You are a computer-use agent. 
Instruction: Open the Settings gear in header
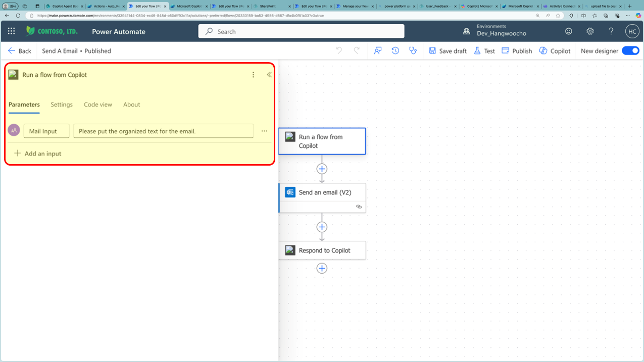click(x=590, y=31)
